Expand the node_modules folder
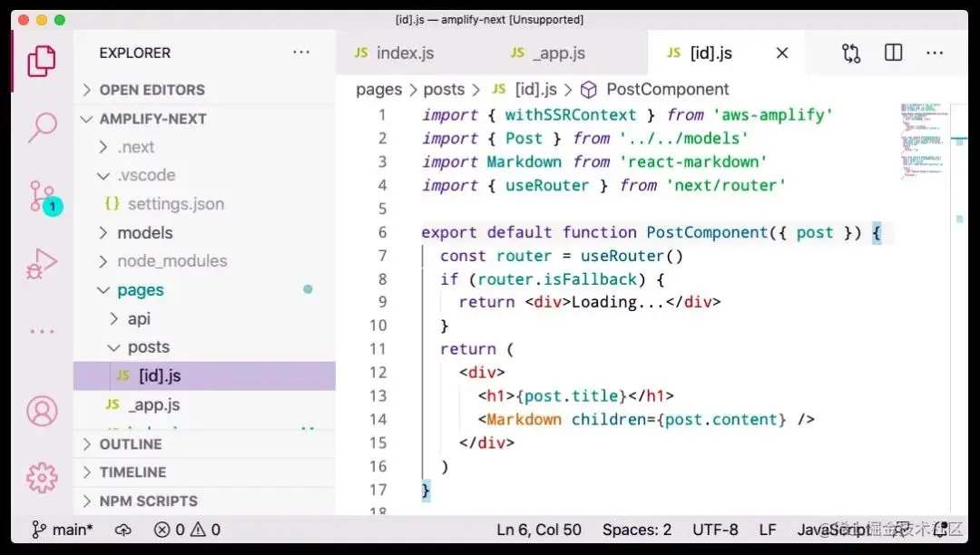 [204, 261]
